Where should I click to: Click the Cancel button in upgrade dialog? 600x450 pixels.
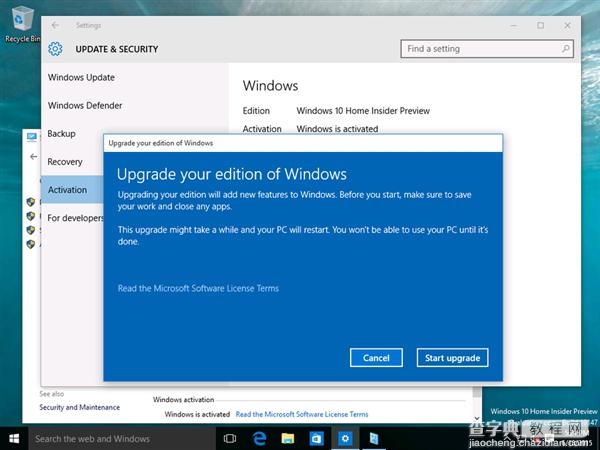click(376, 358)
